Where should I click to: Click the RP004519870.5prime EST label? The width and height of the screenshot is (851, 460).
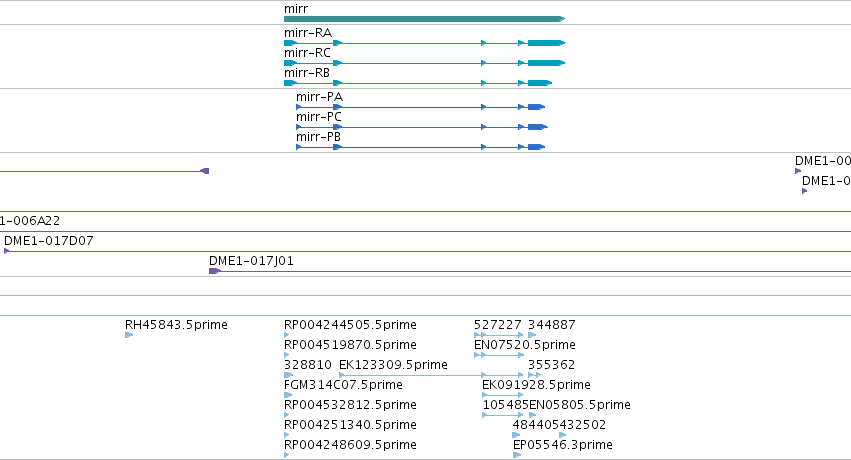[351, 345]
